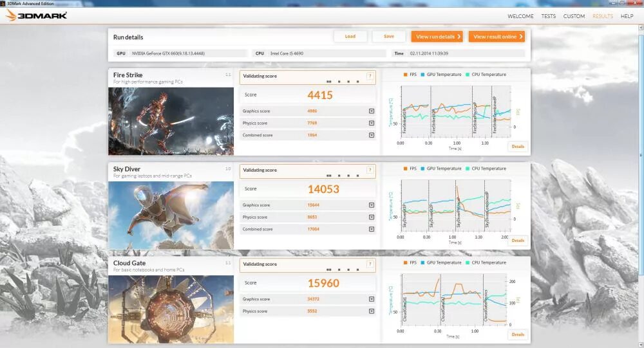Open Details for the Sky Diver chart
Image resolution: width=644 pixels, height=348 pixels.
[518, 241]
